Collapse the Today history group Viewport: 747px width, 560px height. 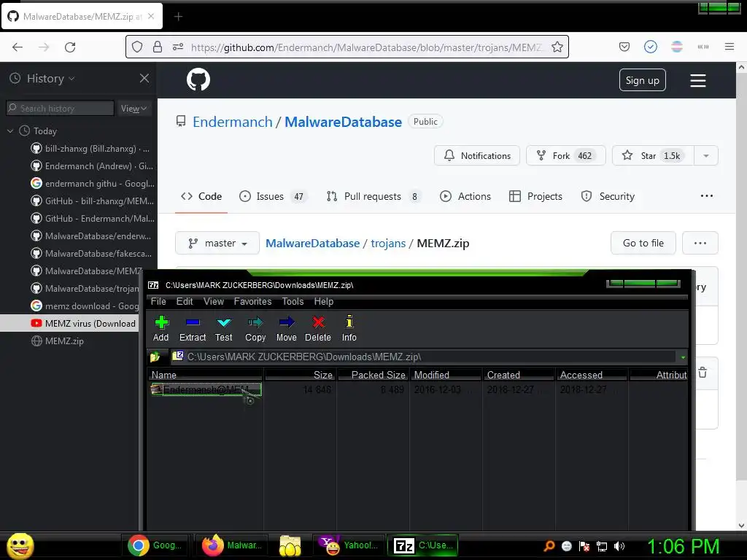click(x=10, y=131)
